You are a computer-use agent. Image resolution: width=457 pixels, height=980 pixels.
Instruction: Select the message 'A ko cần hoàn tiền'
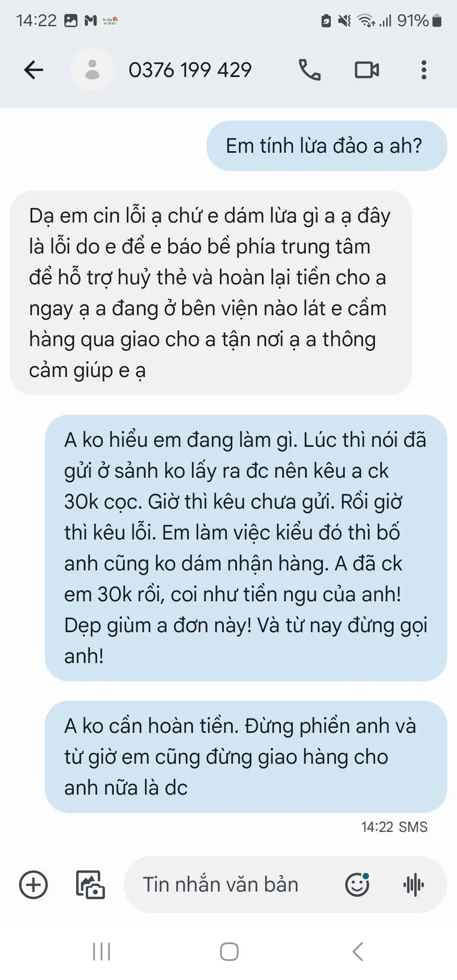pyautogui.click(x=246, y=757)
